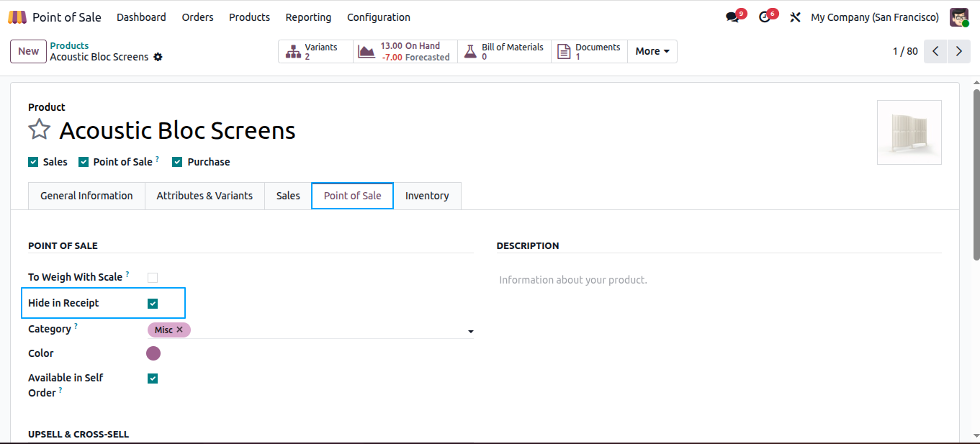Viewport: 980px width, 444px height.
Task: Click the Point of Sale app title
Action: (x=67, y=17)
